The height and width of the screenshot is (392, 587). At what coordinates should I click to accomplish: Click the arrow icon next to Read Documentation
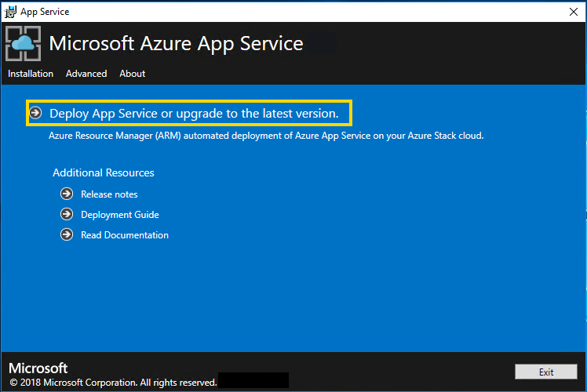pyautogui.click(x=67, y=234)
